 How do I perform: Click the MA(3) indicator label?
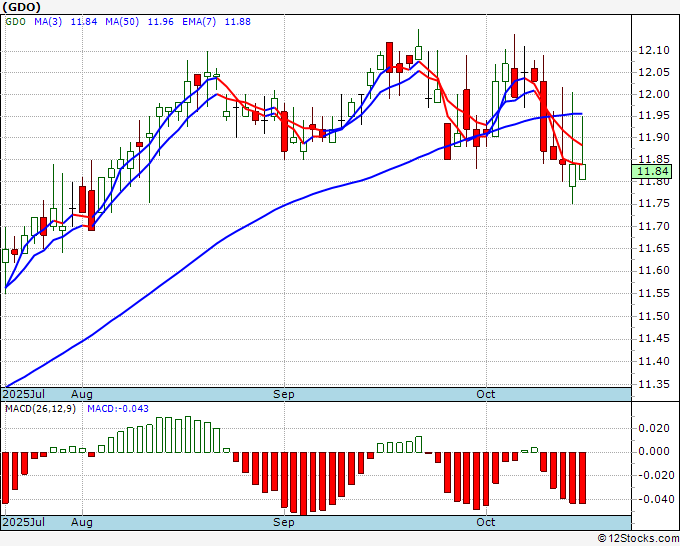pyautogui.click(x=48, y=22)
